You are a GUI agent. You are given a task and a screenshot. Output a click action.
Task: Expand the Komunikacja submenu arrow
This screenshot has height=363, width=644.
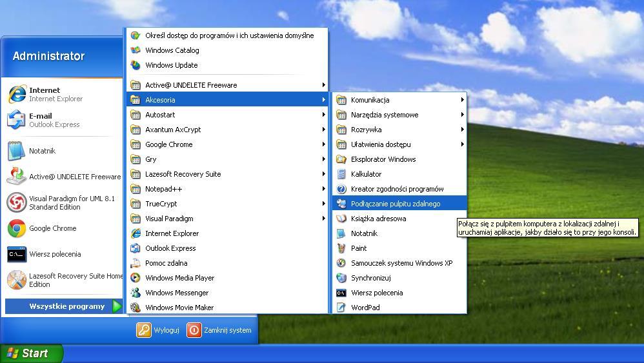click(463, 100)
